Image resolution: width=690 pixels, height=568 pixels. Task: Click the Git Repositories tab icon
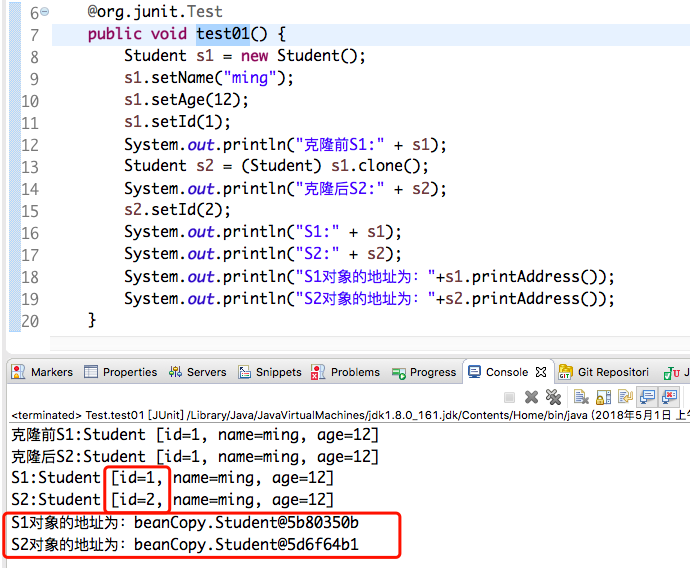566,372
